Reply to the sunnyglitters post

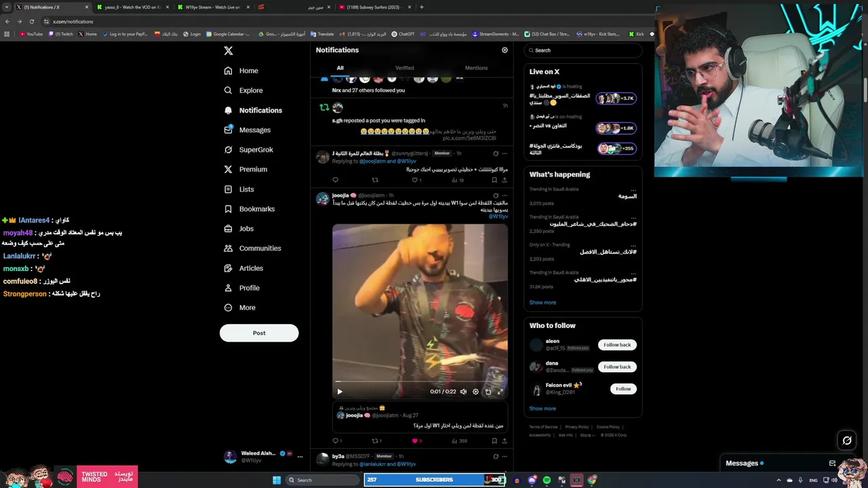pyautogui.click(x=335, y=180)
